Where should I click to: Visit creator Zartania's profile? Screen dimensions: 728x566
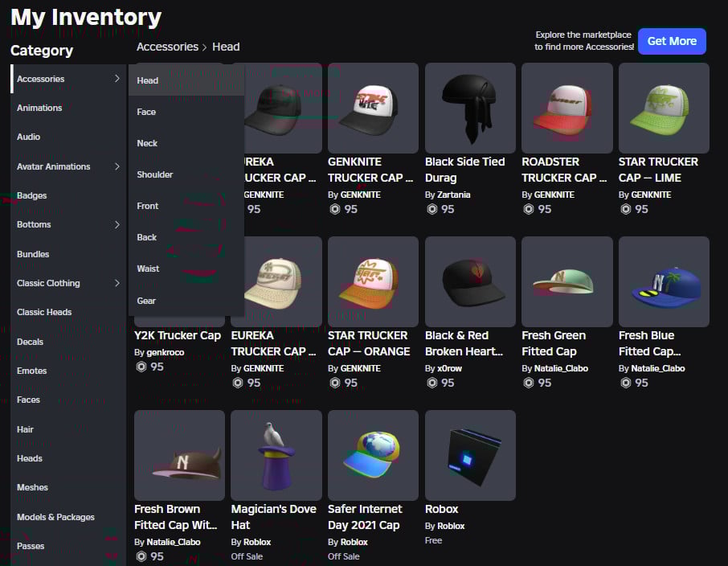tap(454, 195)
